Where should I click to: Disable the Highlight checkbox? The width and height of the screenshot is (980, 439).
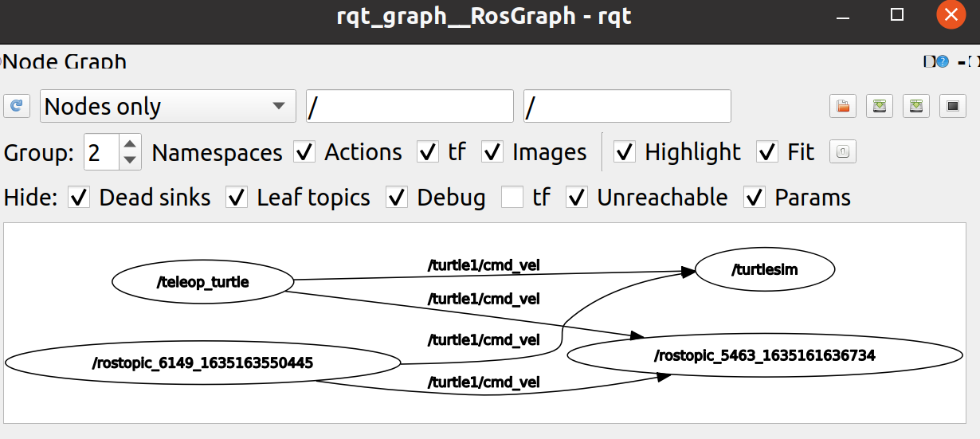(x=625, y=151)
